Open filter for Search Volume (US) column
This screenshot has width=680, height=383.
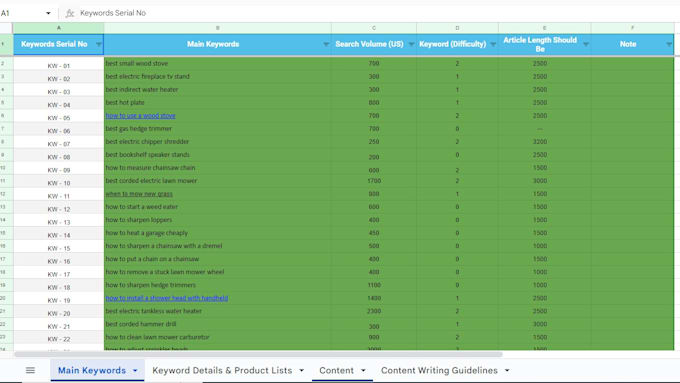pos(411,44)
